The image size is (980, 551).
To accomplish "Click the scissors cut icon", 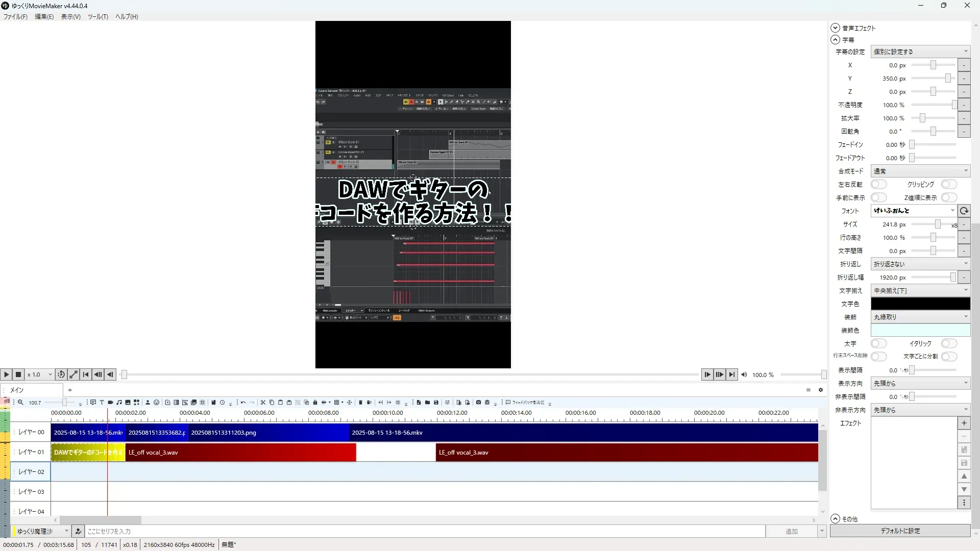I will (263, 403).
